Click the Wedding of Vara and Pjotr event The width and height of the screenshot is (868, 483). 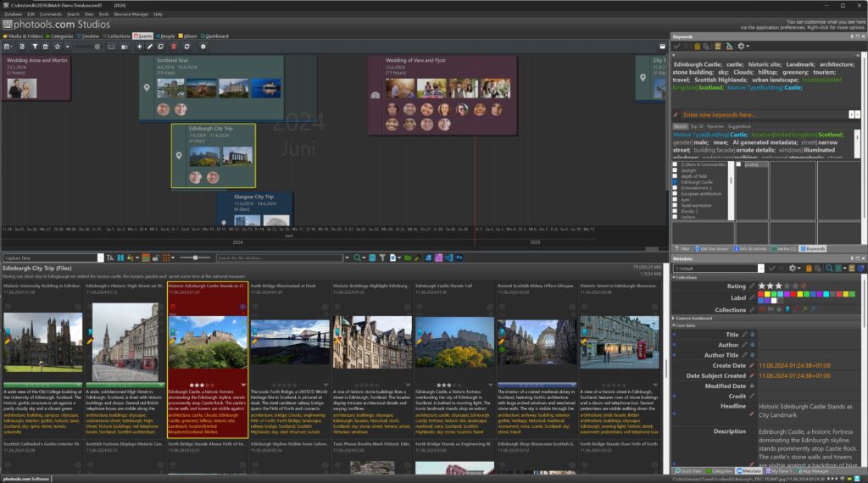(442, 95)
